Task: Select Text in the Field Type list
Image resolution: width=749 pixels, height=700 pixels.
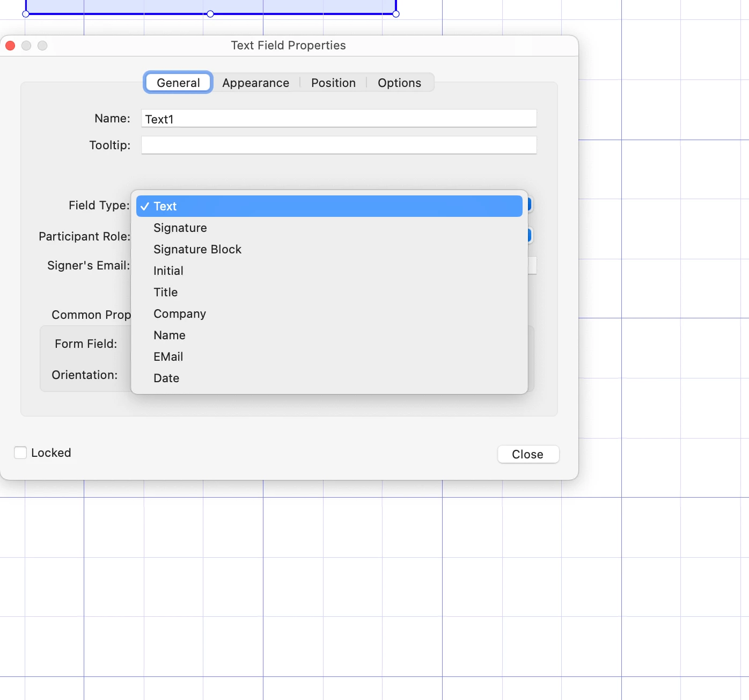Action: (x=329, y=206)
